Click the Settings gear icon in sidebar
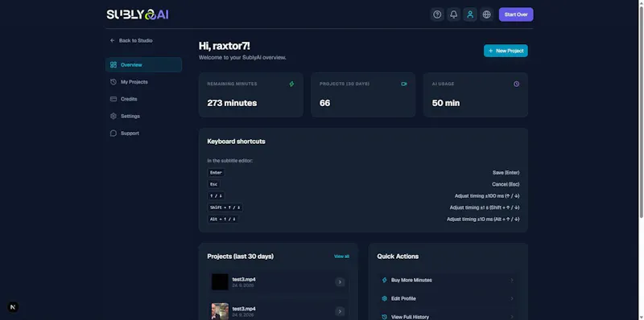The height and width of the screenshot is (320, 644). point(114,116)
